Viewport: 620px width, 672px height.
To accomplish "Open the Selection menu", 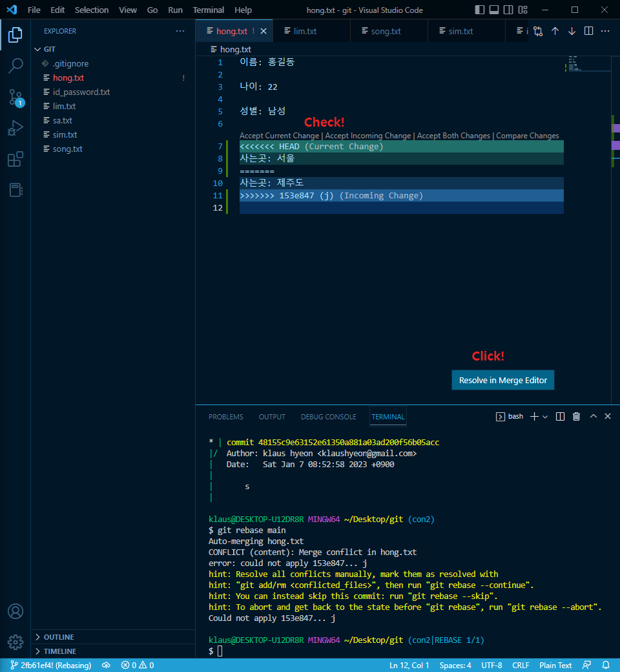I will (x=92, y=10).
